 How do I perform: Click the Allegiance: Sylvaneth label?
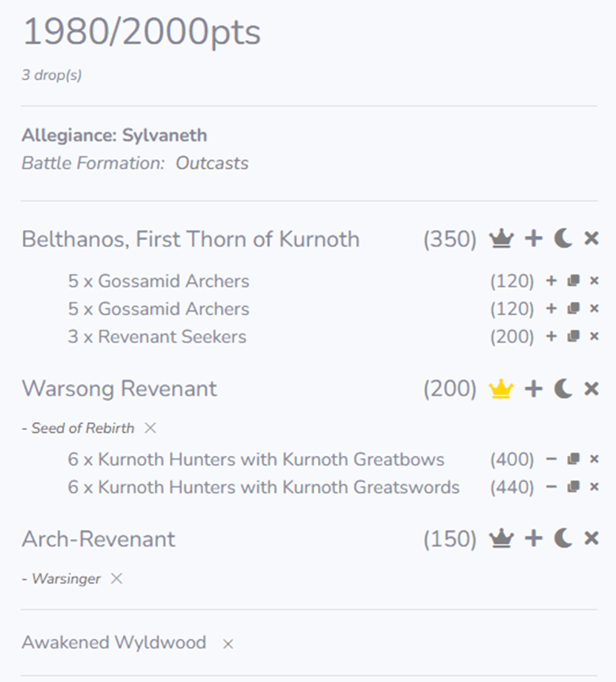[114, 136]
